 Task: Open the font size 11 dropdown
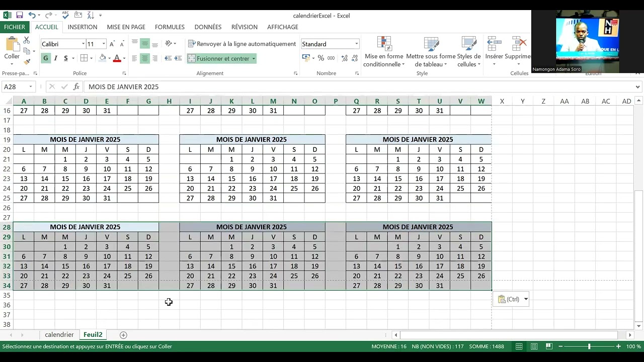(x=104, y=44)
